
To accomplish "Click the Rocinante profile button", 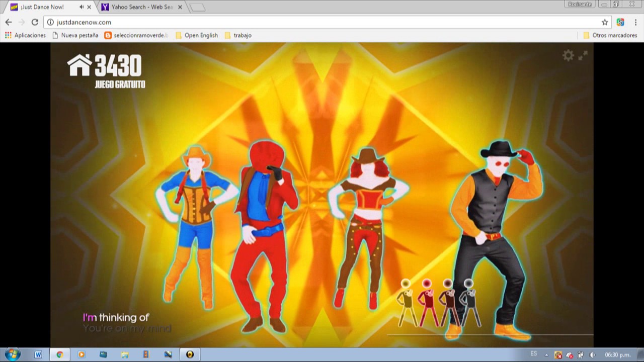I will pyautogui.click(x=579, y=4).
